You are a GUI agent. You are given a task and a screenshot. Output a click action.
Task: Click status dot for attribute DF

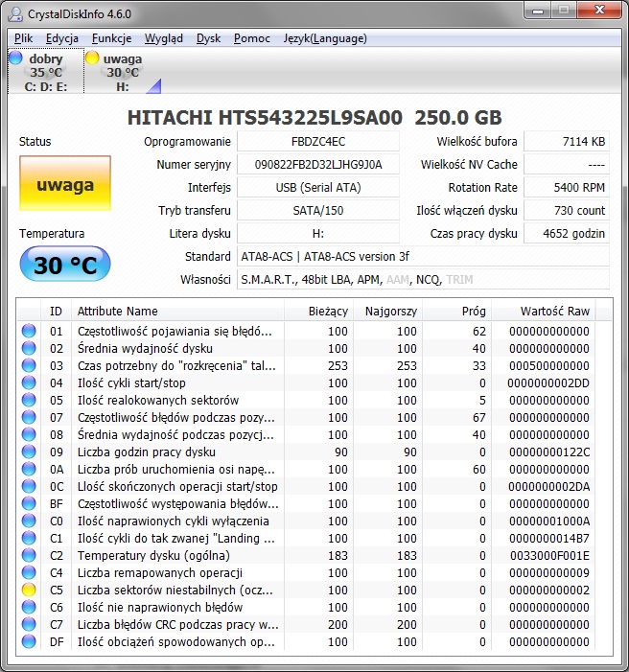[x=29, y=641]
